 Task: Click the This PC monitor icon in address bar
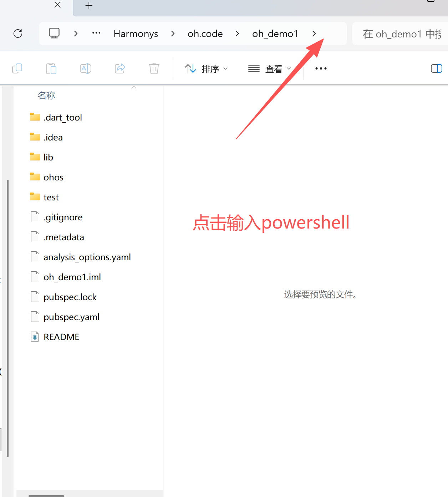(54, 33)
